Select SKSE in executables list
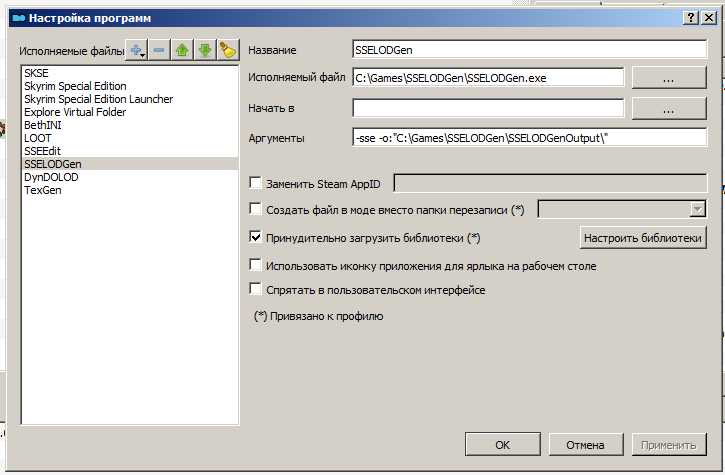This screenshot has width=725, height=475. pyautogui.click(x=130, y=73)
